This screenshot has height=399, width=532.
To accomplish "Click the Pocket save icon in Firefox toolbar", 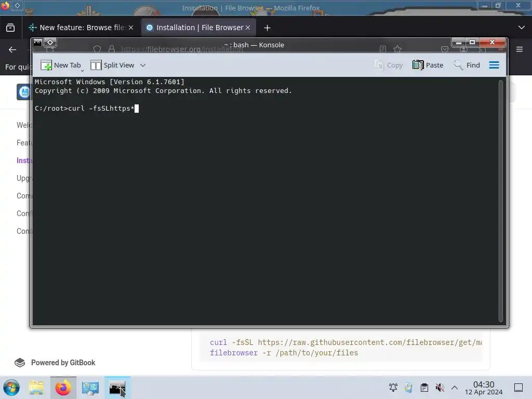I will 445,49.
